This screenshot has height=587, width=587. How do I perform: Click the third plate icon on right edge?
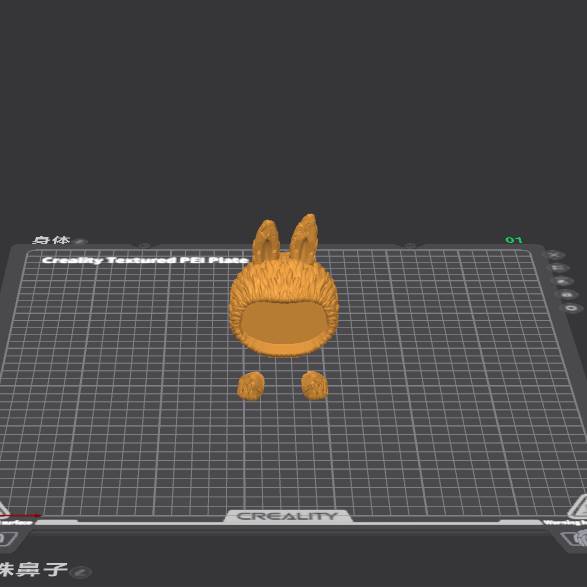pyautogui.click(x=563, y=281)
